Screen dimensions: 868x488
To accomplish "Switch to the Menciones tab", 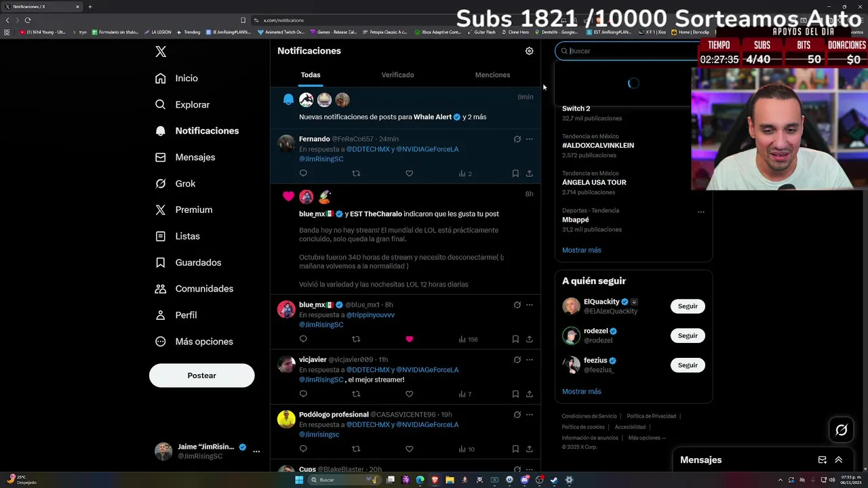I will [x=492, y=75].
